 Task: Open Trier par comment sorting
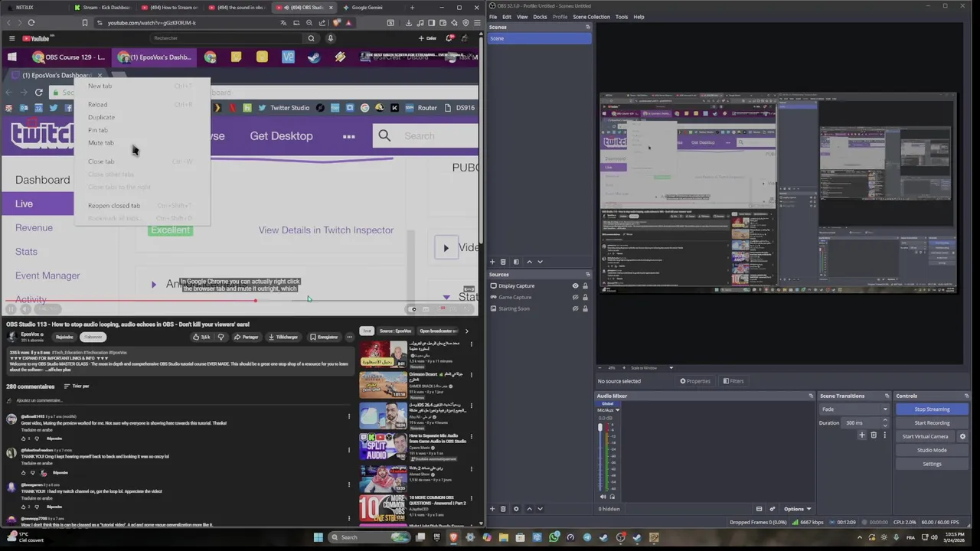coord(77,386)
